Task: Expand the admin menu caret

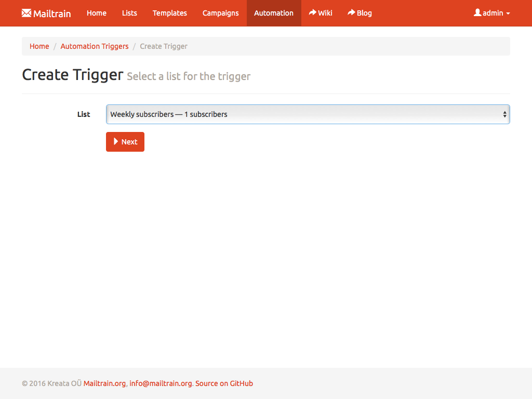Action: tap(508, 14)
